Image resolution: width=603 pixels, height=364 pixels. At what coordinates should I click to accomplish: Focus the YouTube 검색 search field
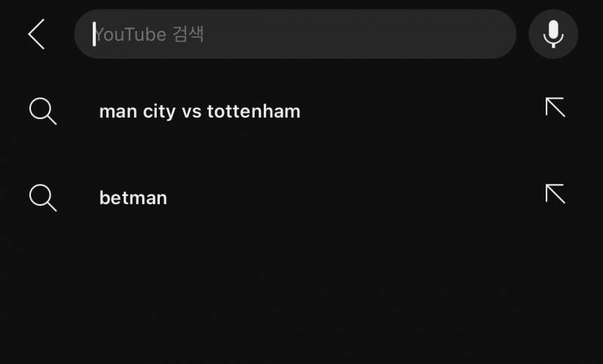[x=295, y=34]
